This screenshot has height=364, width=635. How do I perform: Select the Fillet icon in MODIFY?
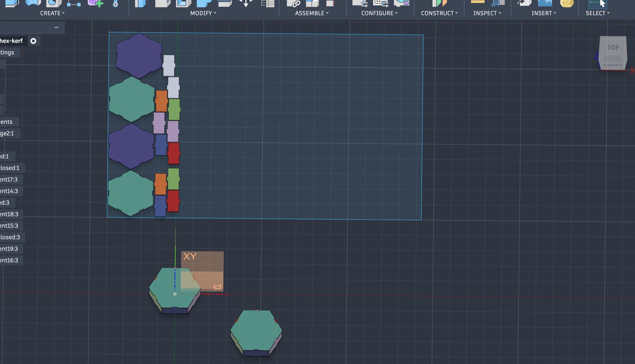point(162,3)
